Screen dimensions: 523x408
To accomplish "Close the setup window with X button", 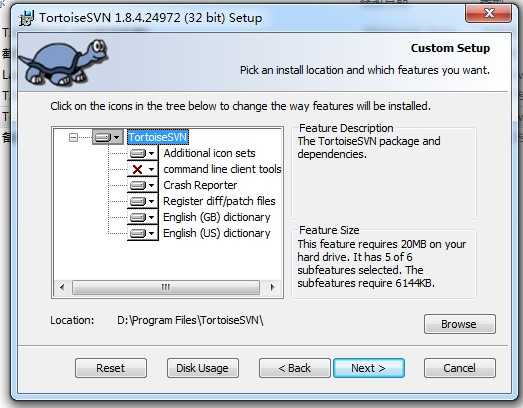I will point(489,13).
